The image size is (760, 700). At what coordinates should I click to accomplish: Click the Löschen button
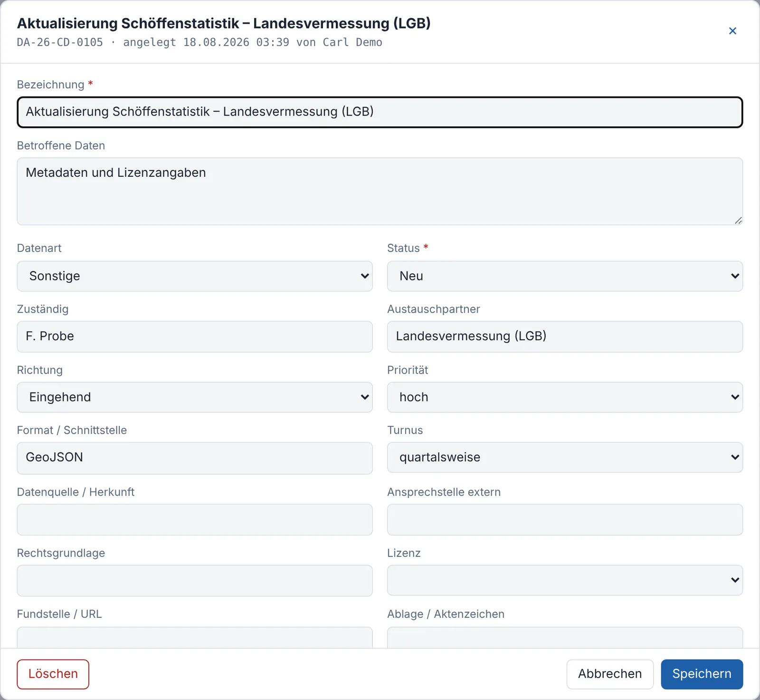53,674
